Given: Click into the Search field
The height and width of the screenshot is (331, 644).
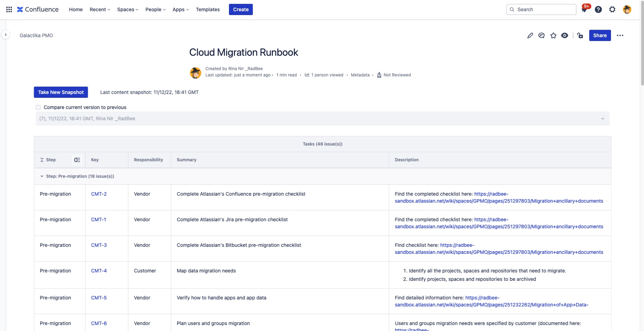Looking at the screenshot, I should [541, 9].
